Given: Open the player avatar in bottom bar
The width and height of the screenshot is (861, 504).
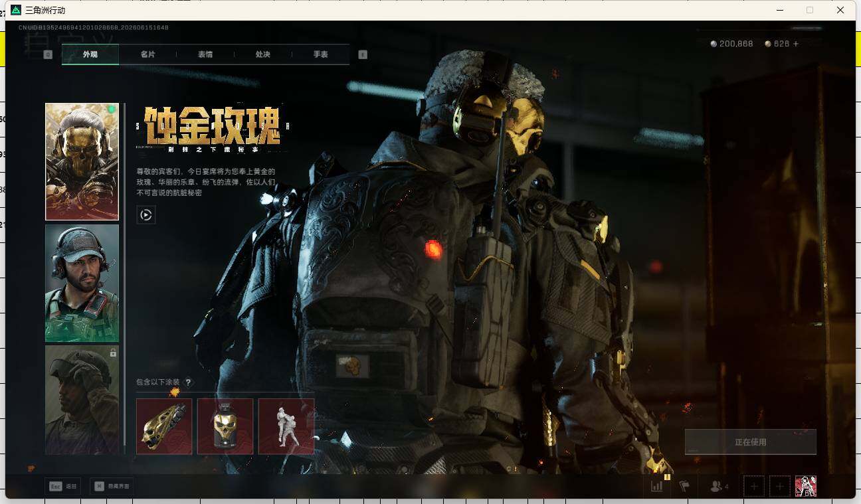Looking at the screenshot, I should coord(806,486).
